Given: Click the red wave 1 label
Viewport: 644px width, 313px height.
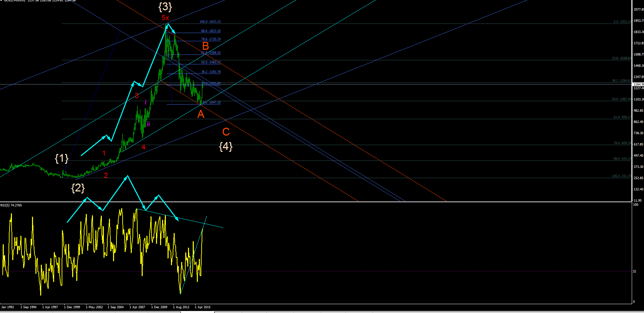Looking at the screenshot, I should pos(104,153).
